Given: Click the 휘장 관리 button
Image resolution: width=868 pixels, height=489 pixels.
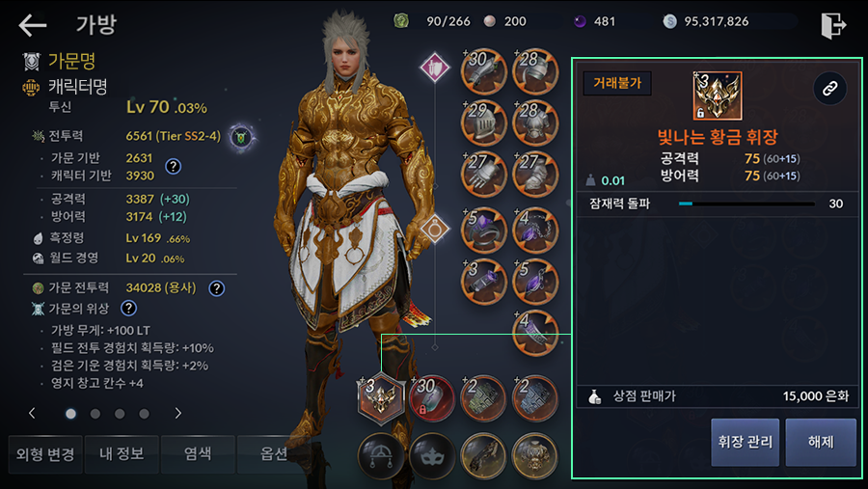Looking at the screenshot, I should 746,442.
